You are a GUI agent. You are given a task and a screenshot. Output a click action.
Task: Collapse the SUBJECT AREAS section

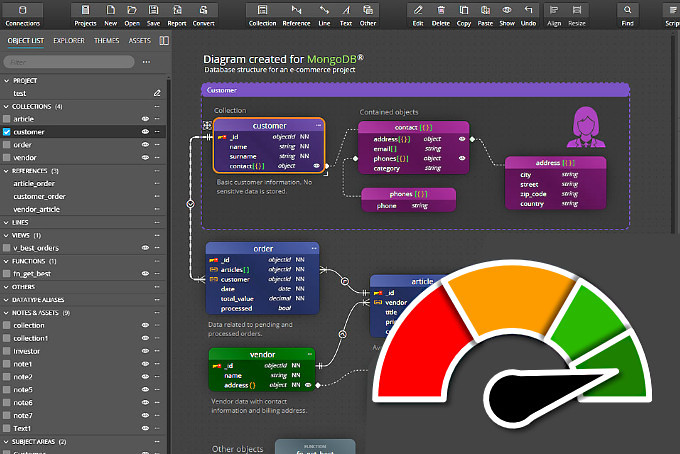[x=6, y=442]
